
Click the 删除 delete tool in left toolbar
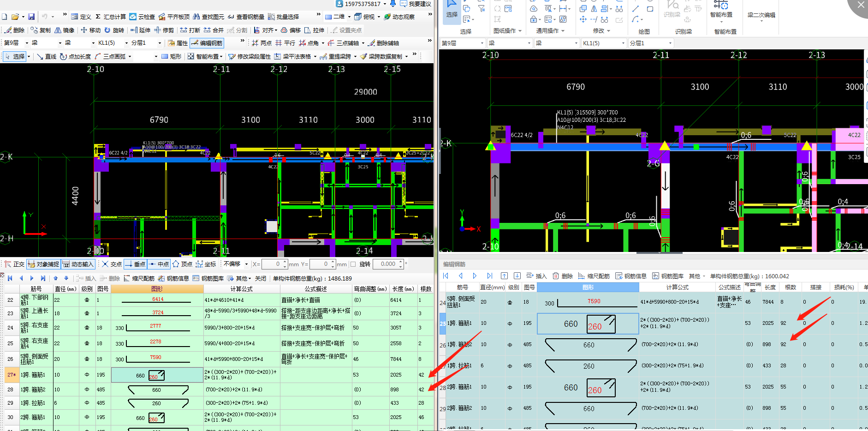pyautogui.click(x=14, y=30)
